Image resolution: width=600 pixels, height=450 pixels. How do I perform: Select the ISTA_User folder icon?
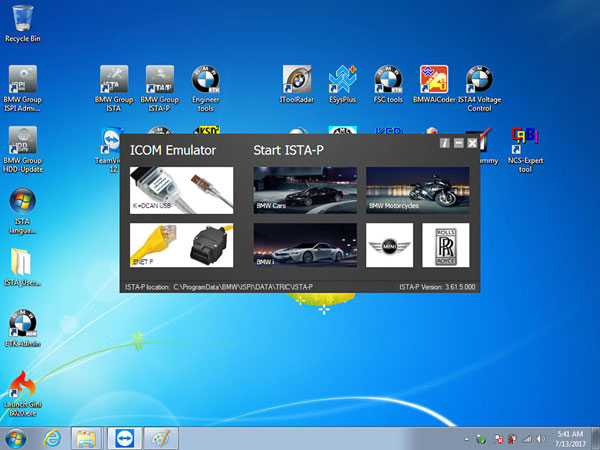(x=23, y=267)
